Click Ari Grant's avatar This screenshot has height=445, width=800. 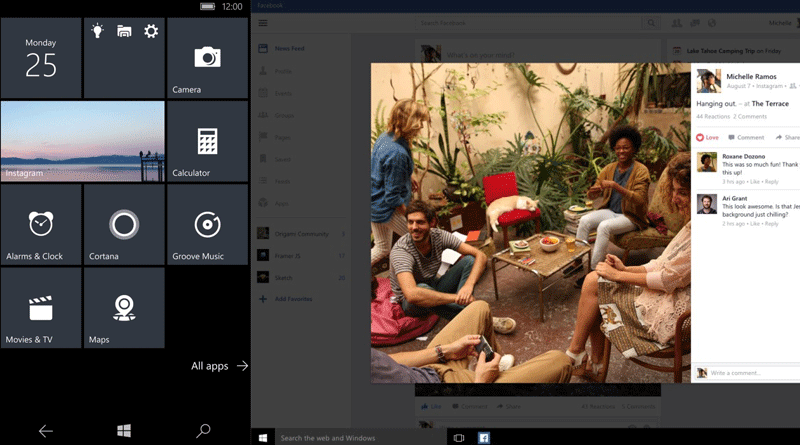(x=707, y=204)
